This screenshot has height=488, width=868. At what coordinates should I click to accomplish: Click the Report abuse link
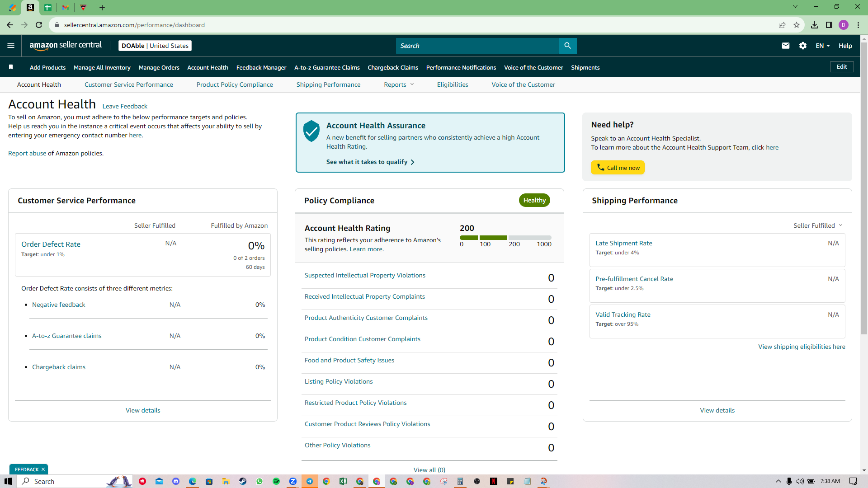click(27, 153)
